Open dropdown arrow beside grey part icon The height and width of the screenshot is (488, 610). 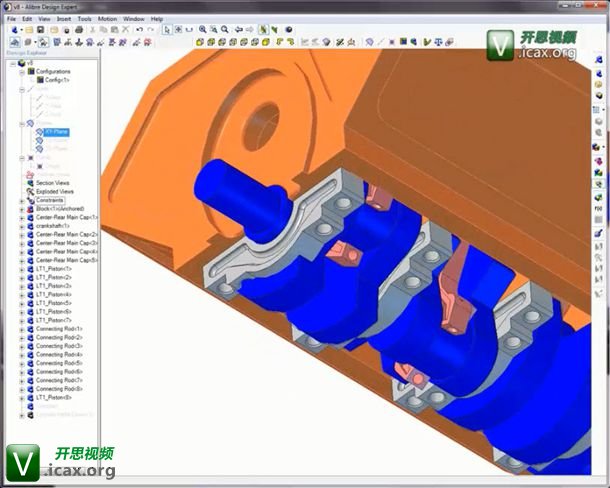[x=35, y=42]
